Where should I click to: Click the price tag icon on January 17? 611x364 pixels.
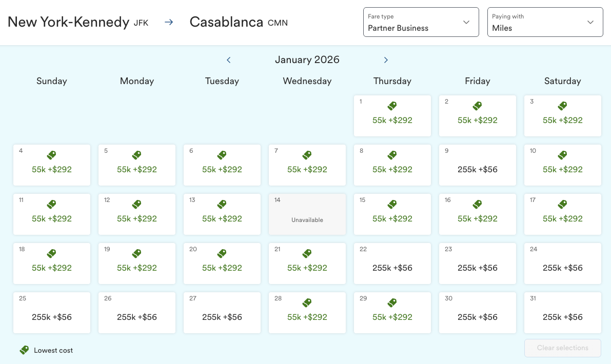pyautogui.click(x=563, y=205)
